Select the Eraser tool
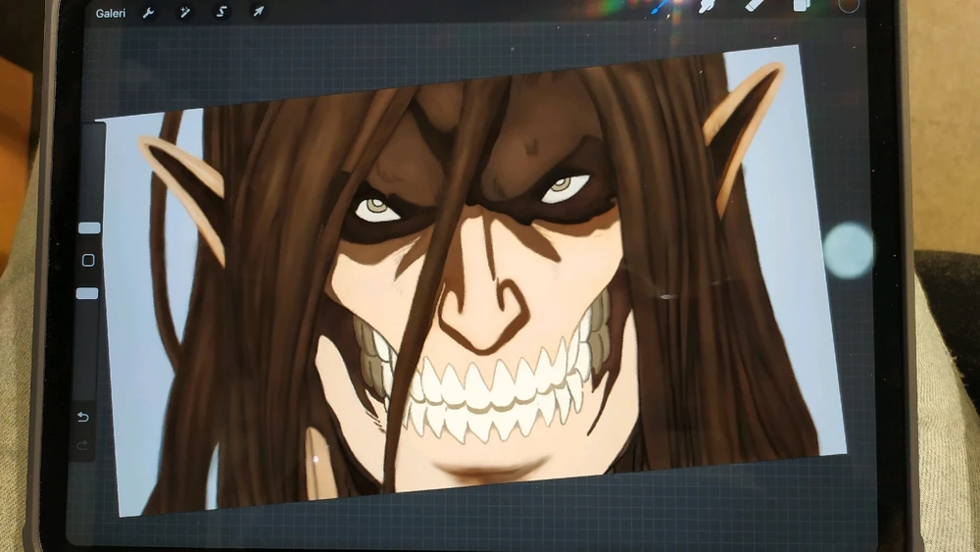 [x=756, y=6]
